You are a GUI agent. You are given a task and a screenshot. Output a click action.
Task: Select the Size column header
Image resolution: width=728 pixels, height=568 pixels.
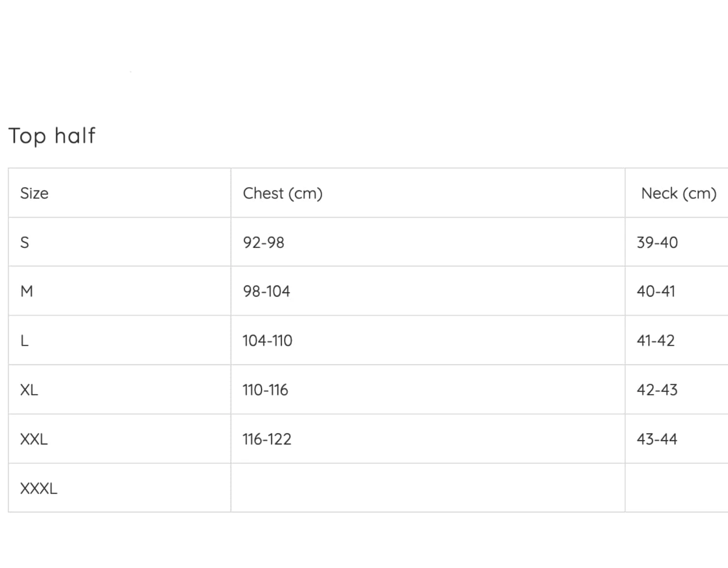[35, 194]
